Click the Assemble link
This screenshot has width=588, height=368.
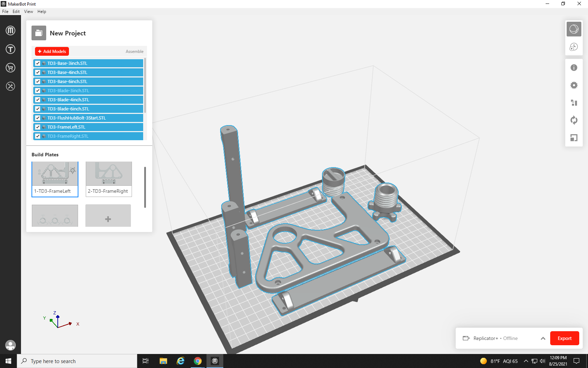pos(134,52)
